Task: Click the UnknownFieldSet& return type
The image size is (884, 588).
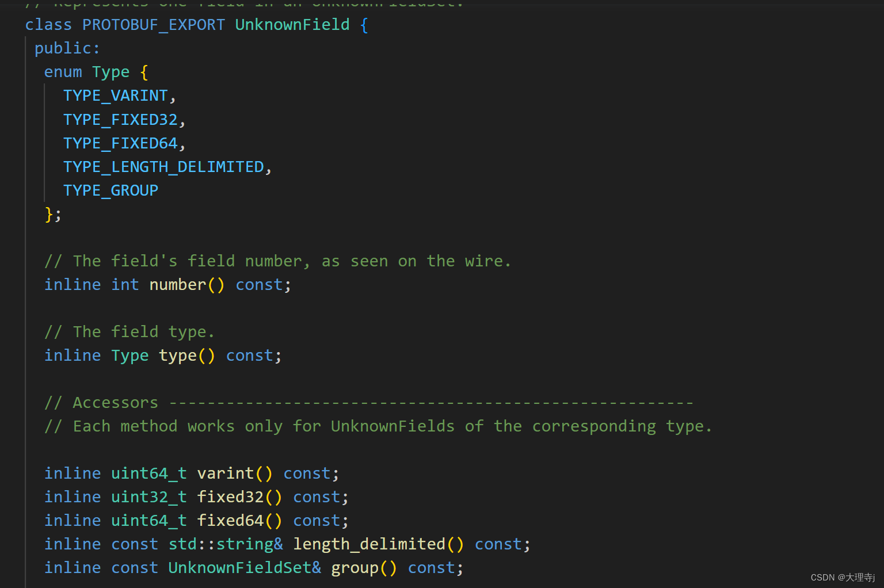Action: (245, 568)
